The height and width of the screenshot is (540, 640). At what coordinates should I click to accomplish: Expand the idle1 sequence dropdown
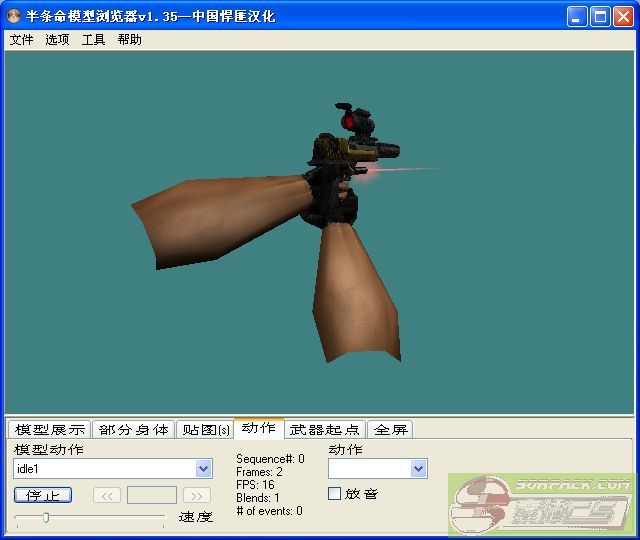pos(203,469)
